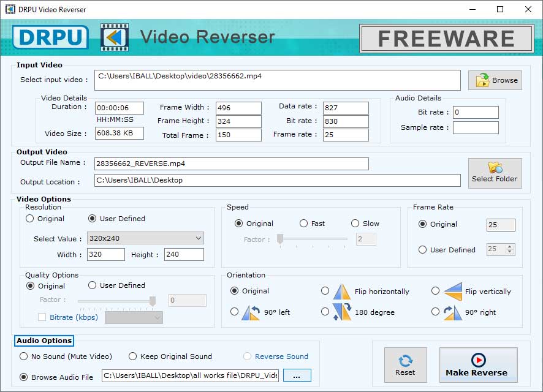
Task: Click the video Frame rate details field
Action: pyautogui.click(x=346, y=135)
